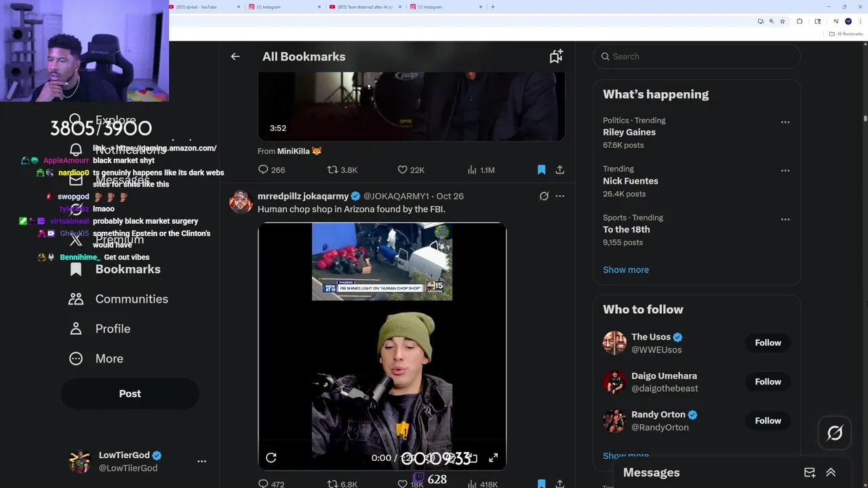Open the Oct 26 post timestamp

[450, 196]
